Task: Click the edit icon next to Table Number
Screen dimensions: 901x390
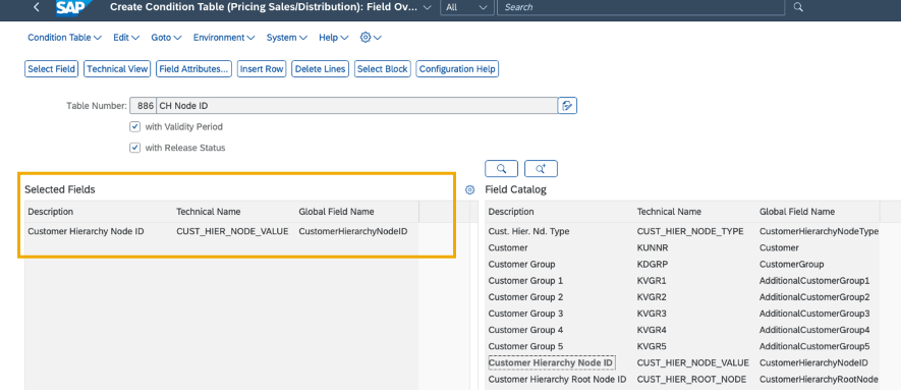Action: coord(567,106)
